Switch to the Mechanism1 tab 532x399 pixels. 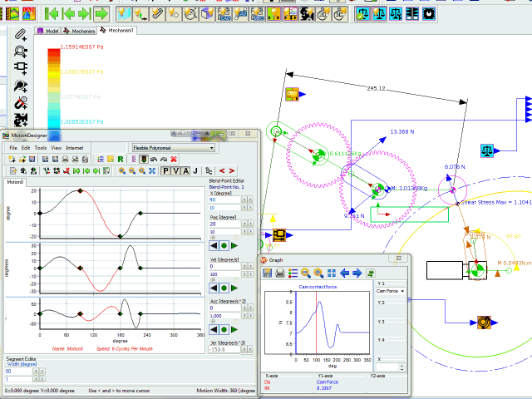coord(116,30)
